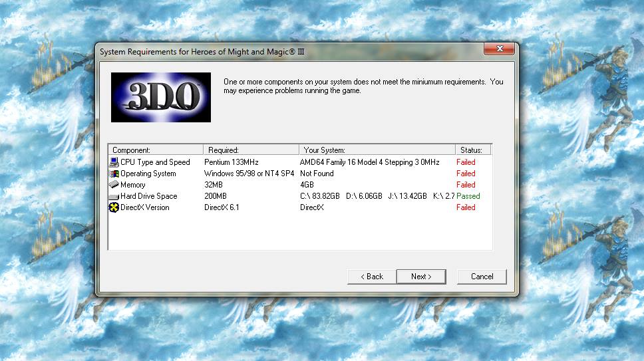The image size is (644, 361).
Task: Close the System Requirements dialog
Action: [x=499, y=49]
